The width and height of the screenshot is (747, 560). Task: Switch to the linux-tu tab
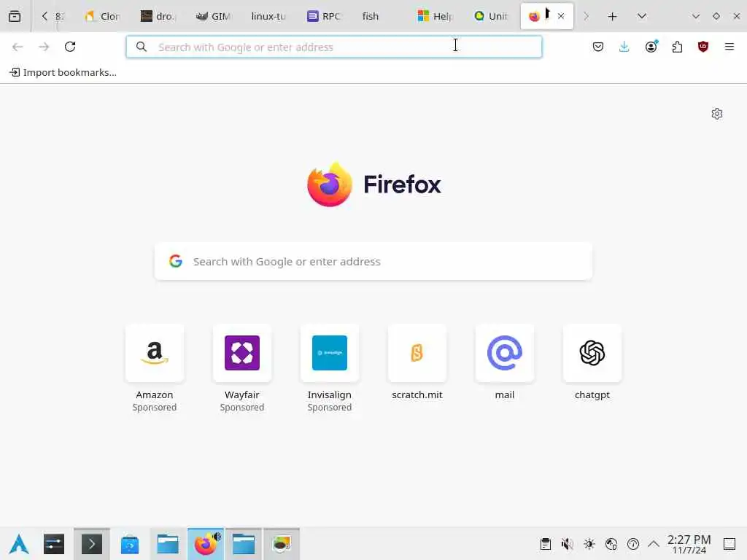point(268,16)
